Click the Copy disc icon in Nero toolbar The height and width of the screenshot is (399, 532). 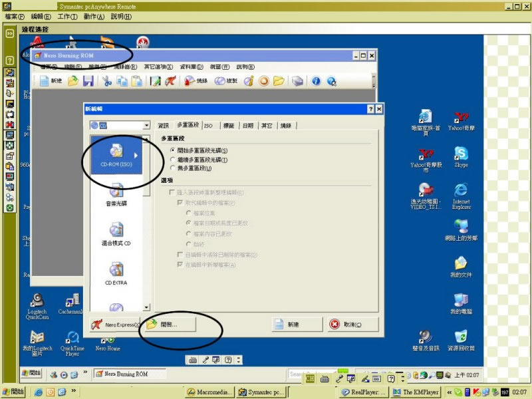pyautogui.click(x=225, y=81)
